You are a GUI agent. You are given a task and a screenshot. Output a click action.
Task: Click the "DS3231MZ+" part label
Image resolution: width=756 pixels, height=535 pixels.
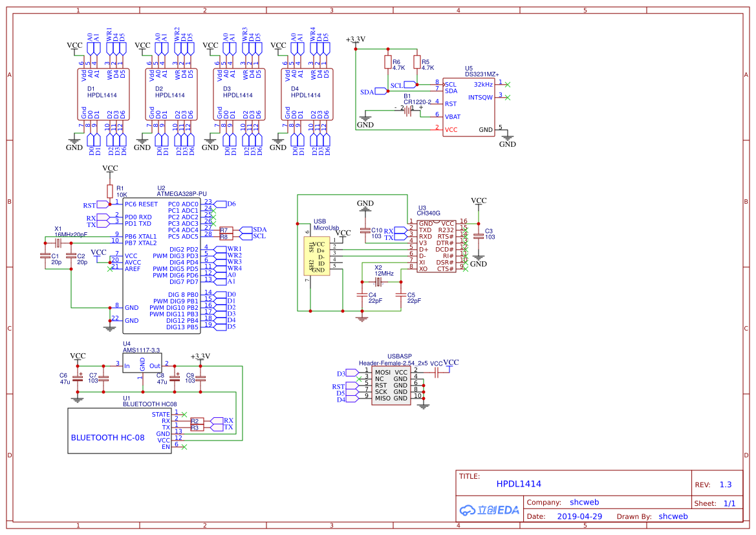pyautogui.click(x=482, y=74)
